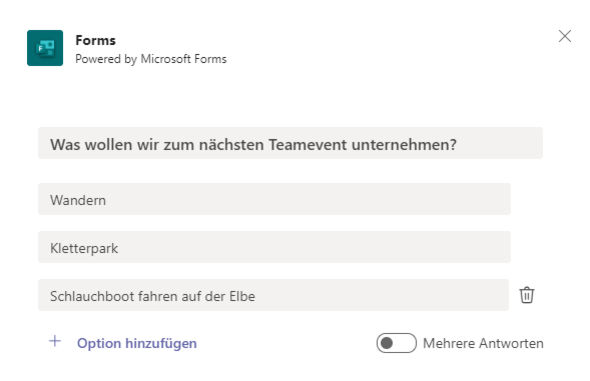Select the 'Wandern' option field
Viewport: 590px width, 381px height.
(x=274, y=199)
